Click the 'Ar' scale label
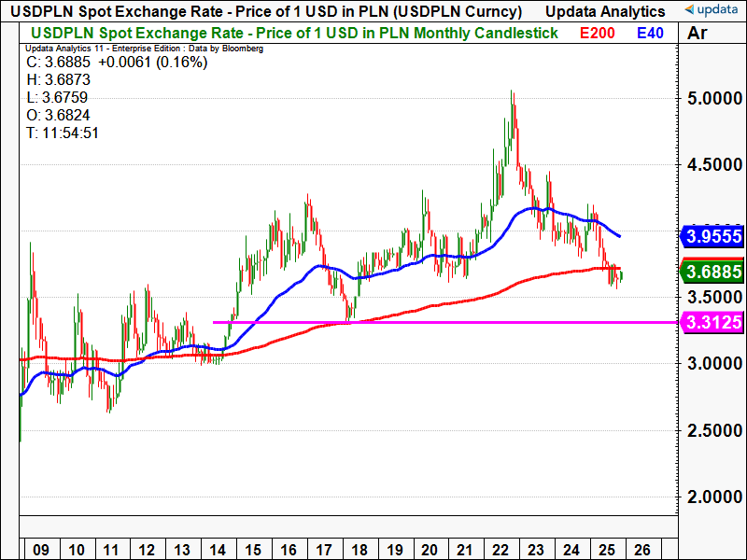The width and height of the screenshot is (747, 560). [x=697, y=34]
